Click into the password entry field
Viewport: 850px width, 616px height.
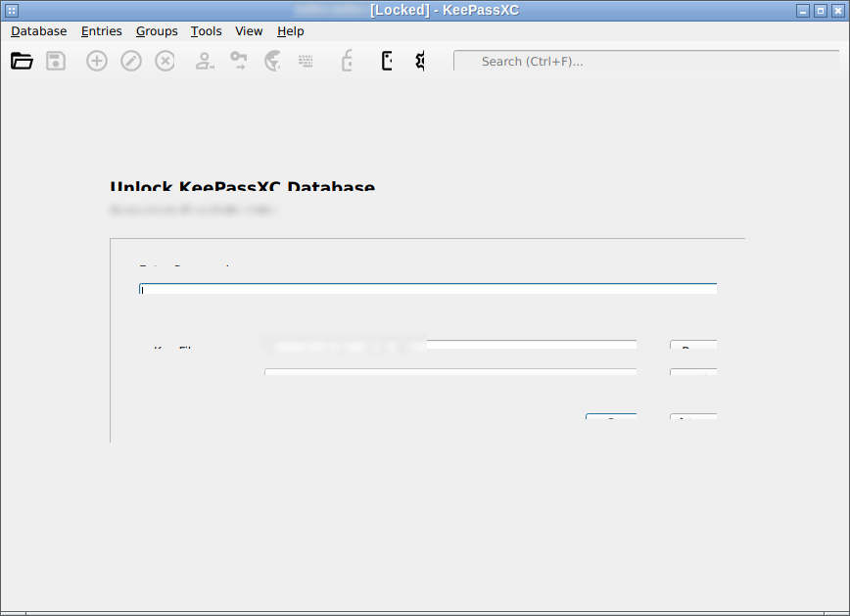(x=428, y=289)
